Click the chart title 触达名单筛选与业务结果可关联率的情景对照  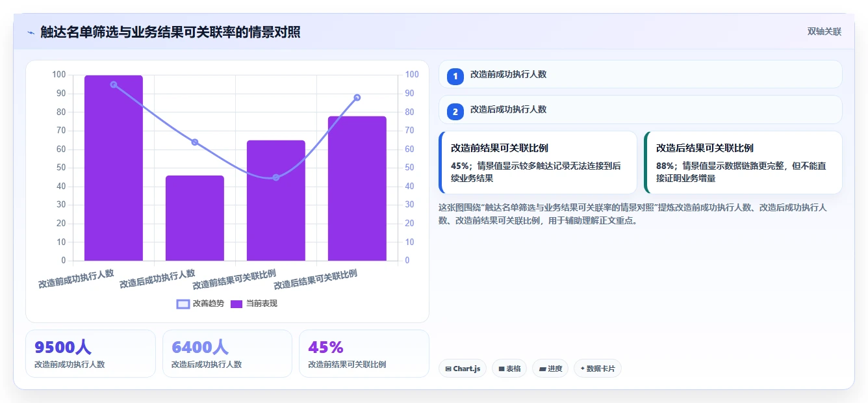[x=170, y=32]
